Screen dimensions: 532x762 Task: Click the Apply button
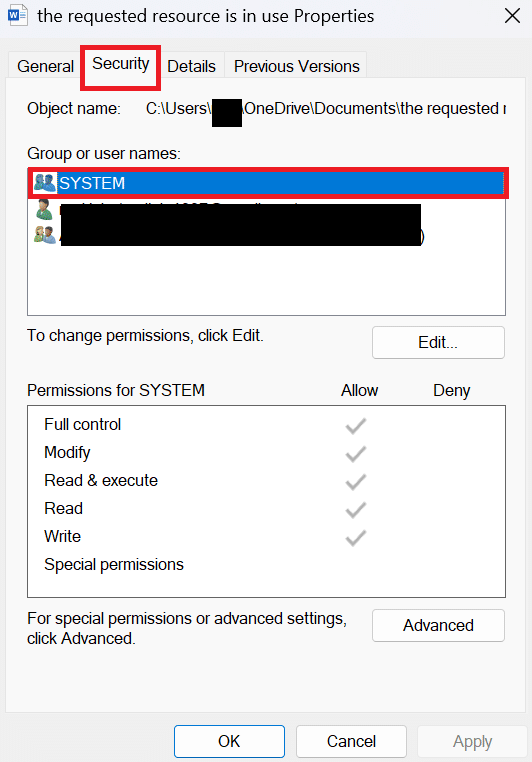(472, 742)
